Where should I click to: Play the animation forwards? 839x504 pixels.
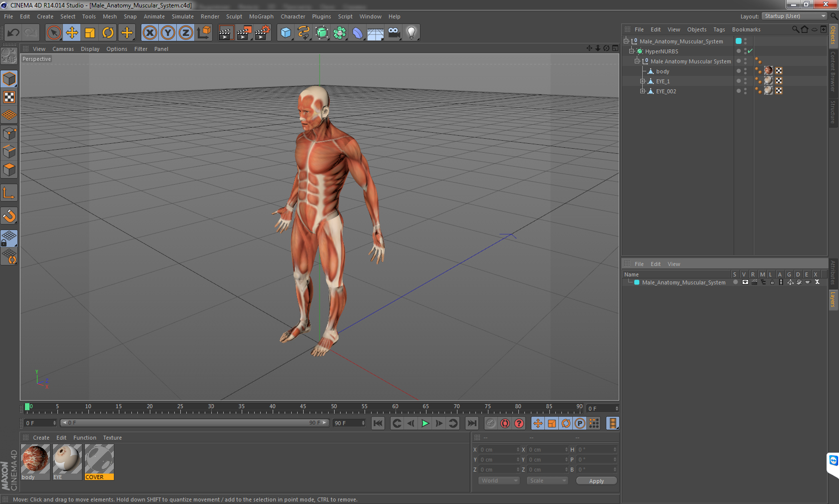pos(425,423)
